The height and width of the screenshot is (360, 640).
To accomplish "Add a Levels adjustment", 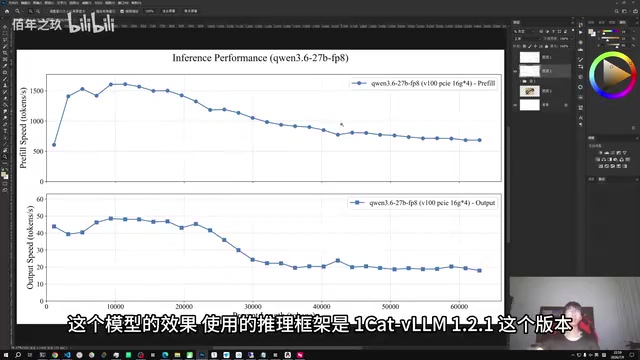I will 607,153.
